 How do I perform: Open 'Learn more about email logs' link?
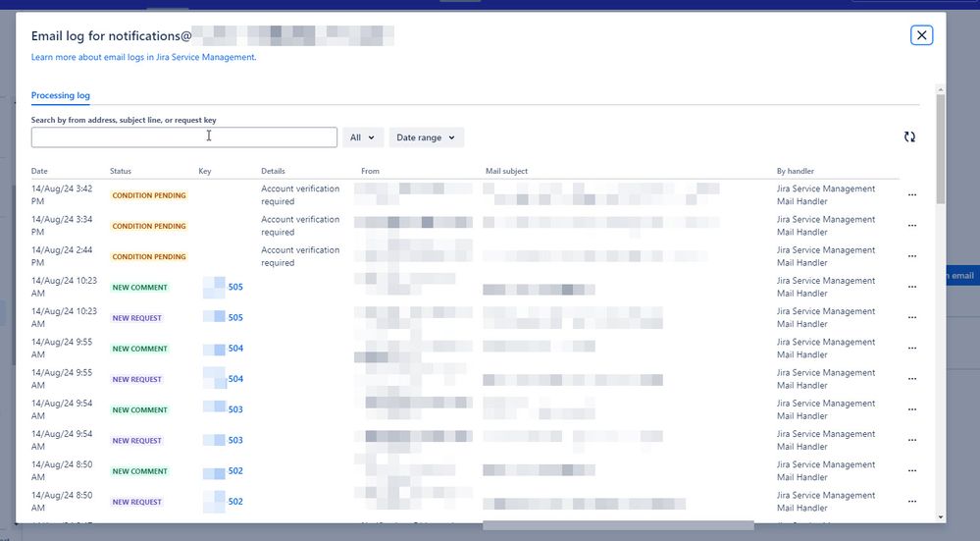point(144,57)
